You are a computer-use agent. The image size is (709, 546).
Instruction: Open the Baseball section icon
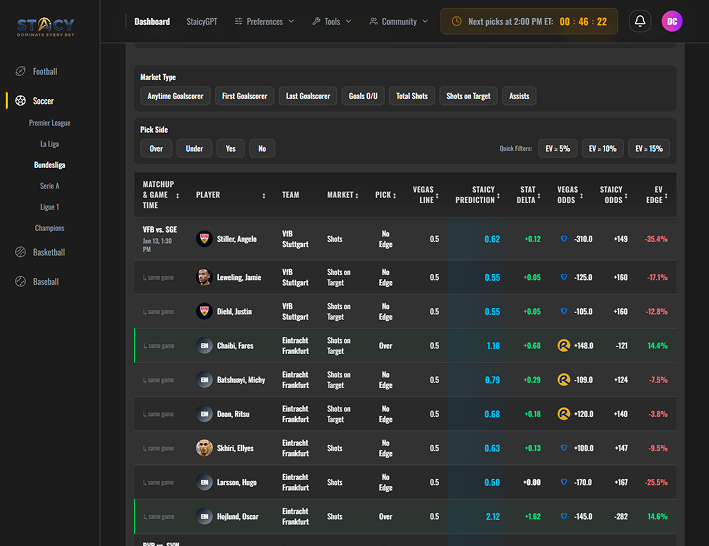click(20, 282)
